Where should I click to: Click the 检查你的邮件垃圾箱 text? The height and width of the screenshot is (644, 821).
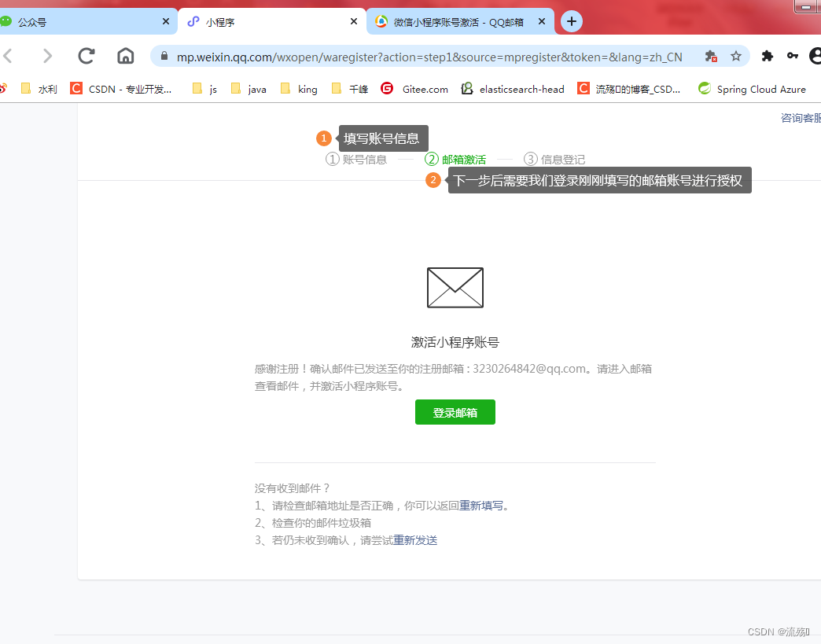322,523
